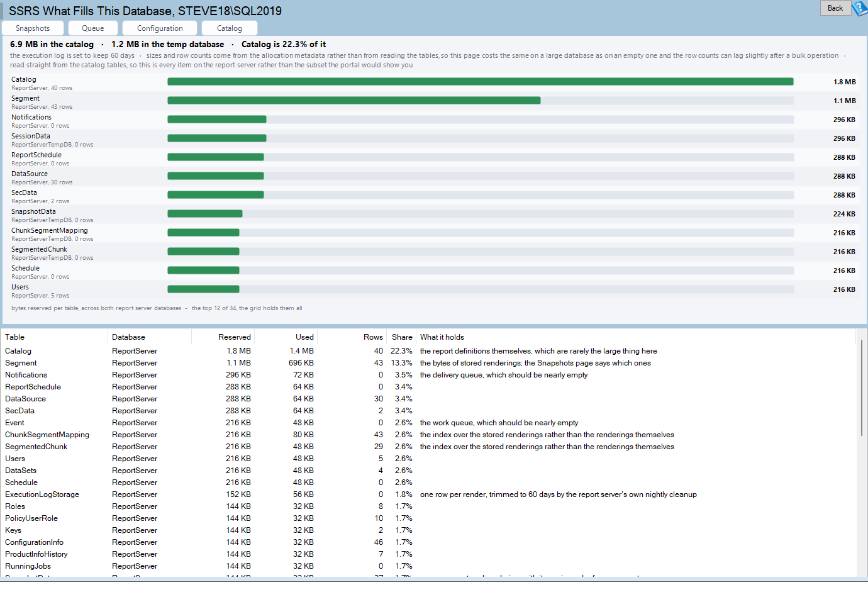Select the ProductInfoHistory table row
This screenshot has height=614, width=868.
point(429,554)
